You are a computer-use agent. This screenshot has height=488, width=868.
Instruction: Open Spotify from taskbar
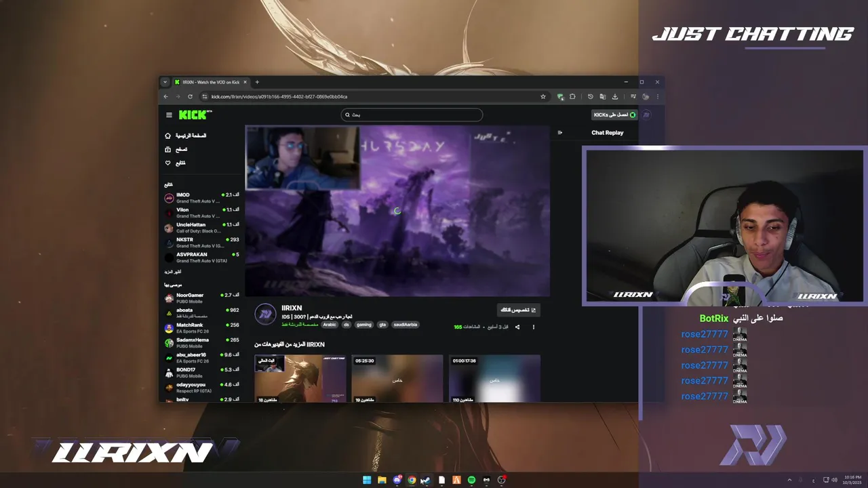point(471,480)
